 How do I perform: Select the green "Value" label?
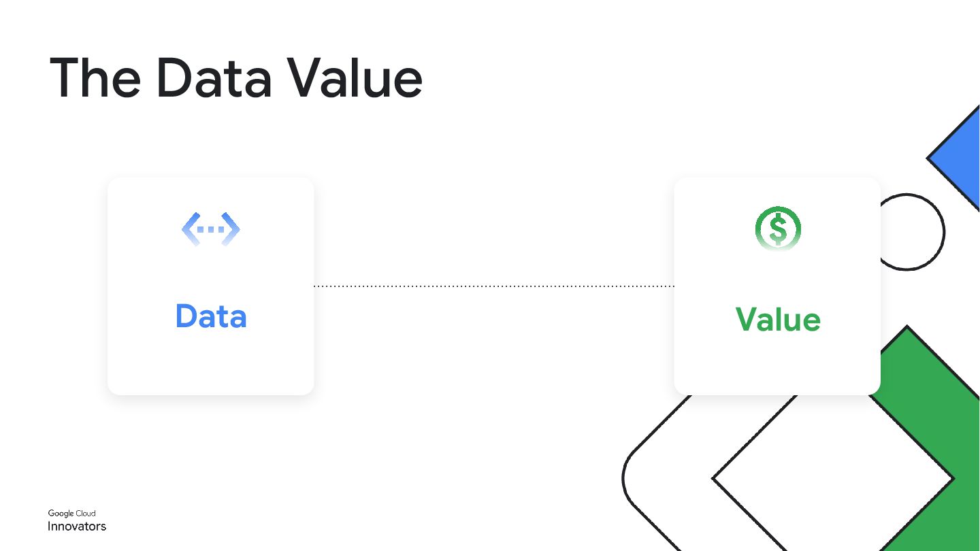tap(778, 319)
